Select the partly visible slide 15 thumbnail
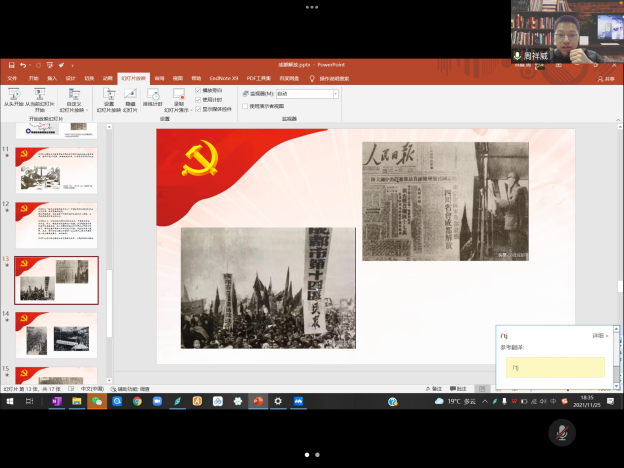The height and width of the screenshot is (468, 624). pos(56,376)
